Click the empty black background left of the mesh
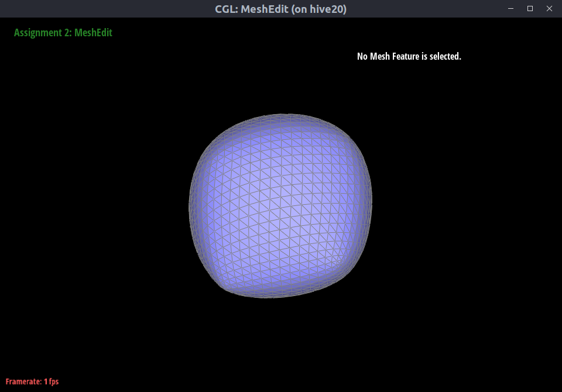 (94, 205)
